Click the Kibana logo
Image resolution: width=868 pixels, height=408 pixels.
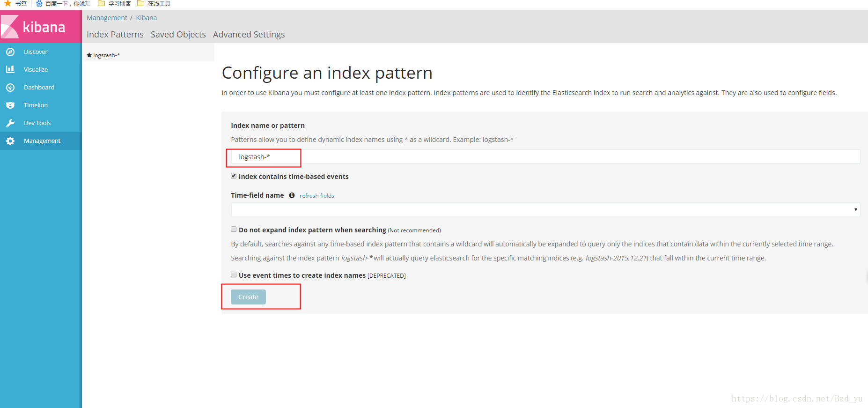tap(41, 27)
